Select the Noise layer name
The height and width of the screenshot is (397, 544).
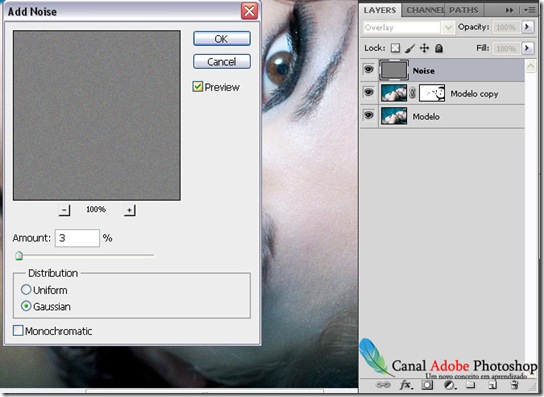(x=424, y=71)
